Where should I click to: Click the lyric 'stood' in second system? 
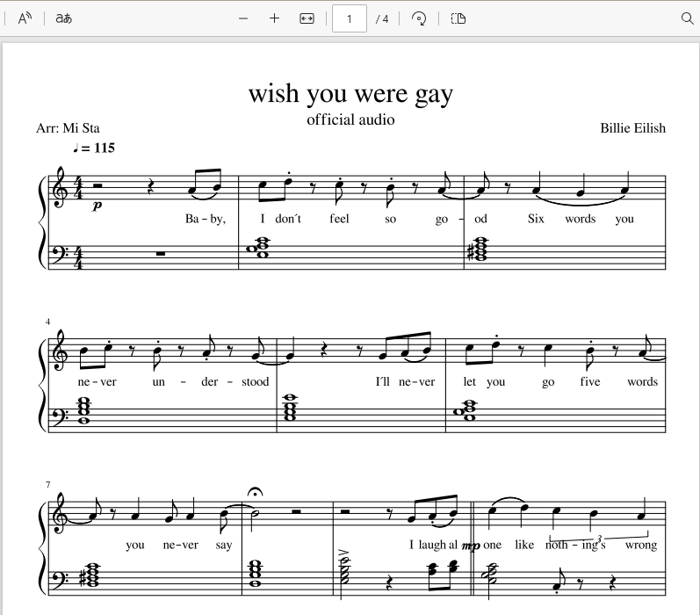(256, 381)
